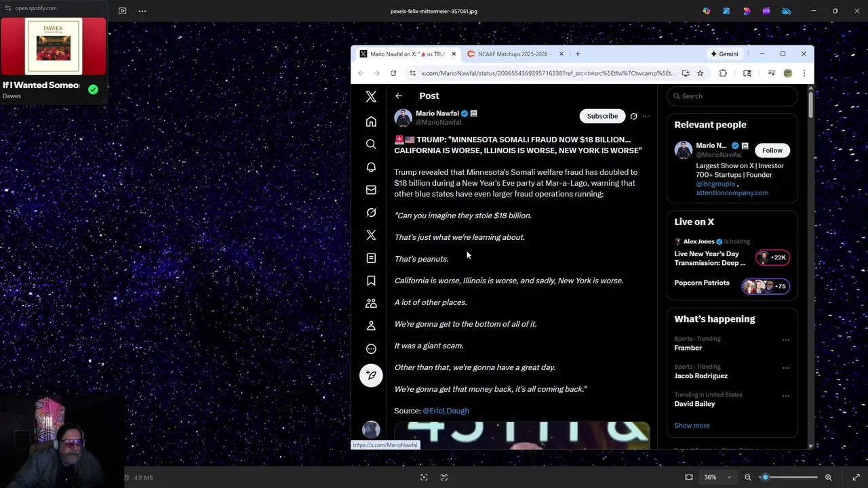
Task: Open Chrome three-dot menu
Action: coord(804,73)
